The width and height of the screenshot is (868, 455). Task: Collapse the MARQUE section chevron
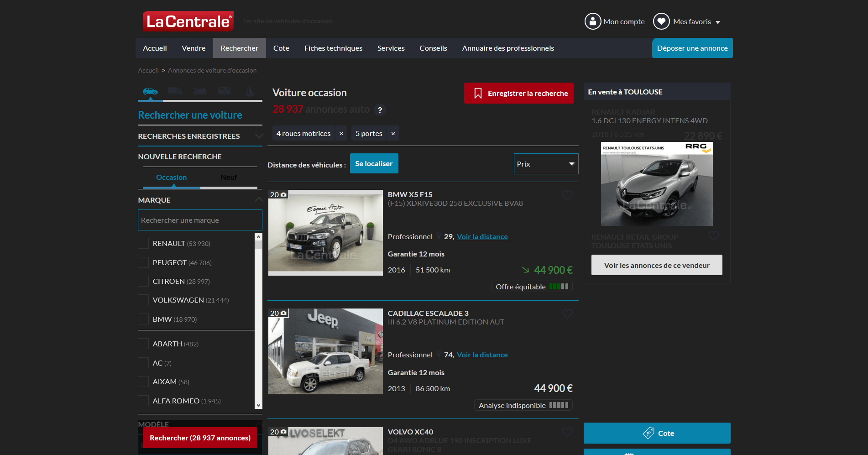pyautogui.click(x=259, y=200)
